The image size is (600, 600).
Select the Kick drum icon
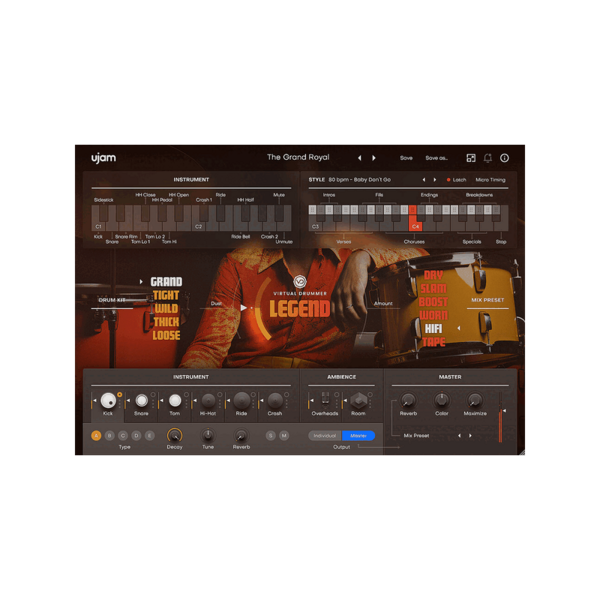108,401
